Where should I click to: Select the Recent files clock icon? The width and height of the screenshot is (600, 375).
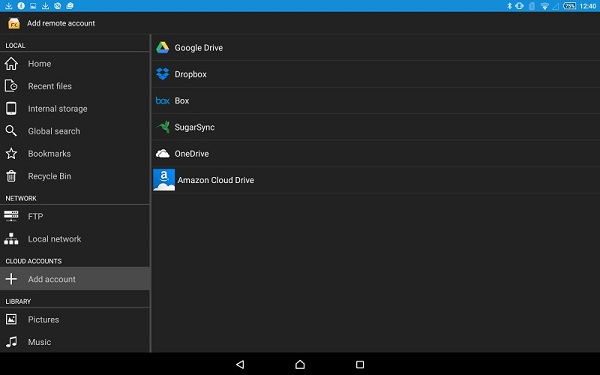click(11, 86)
